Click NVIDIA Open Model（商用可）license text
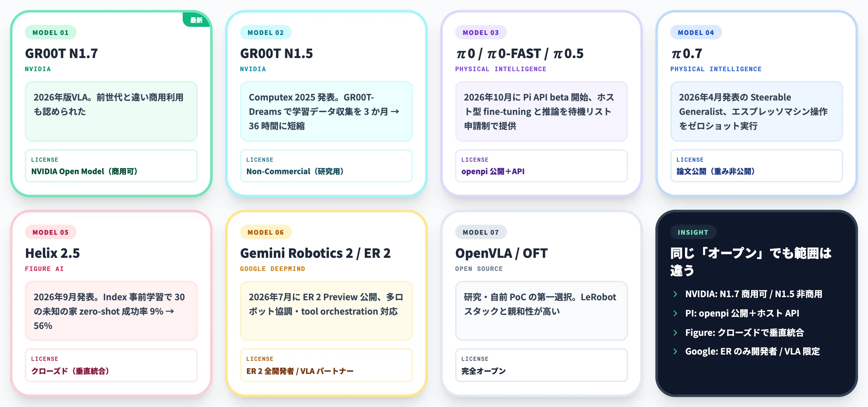 click(x=84, y=171)
